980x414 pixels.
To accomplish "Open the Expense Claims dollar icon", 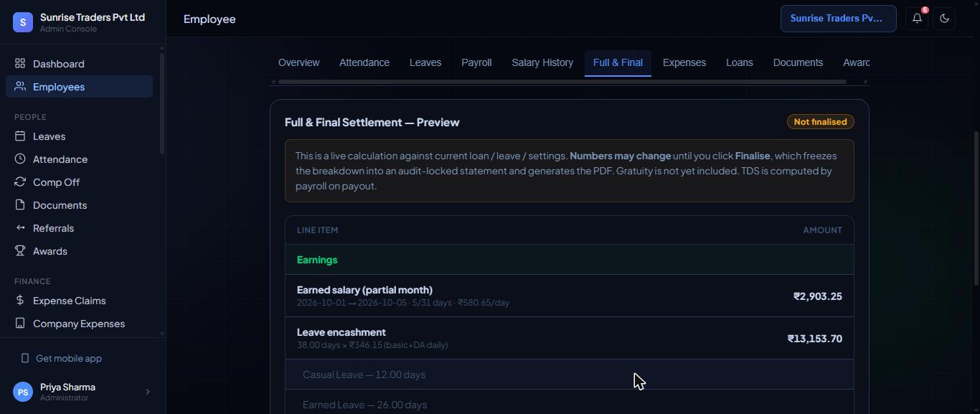I will click(20, 301).
